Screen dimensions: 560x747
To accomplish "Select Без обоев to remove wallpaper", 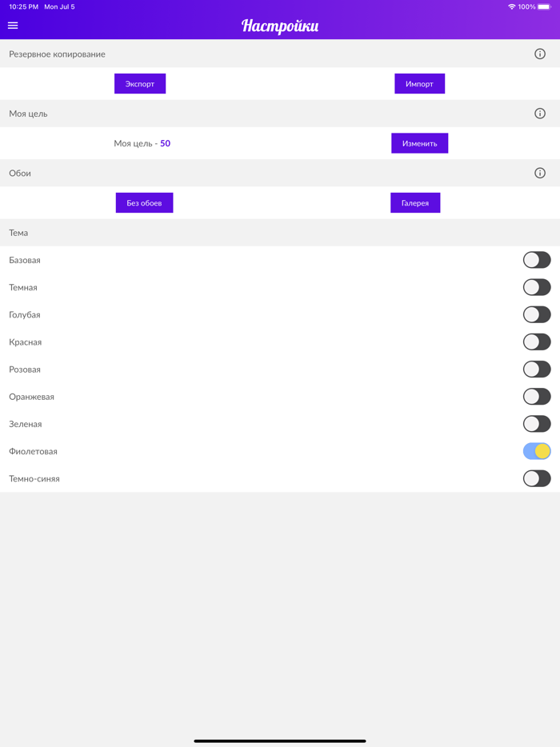I will pyautogui.click(x=144, y=202).
